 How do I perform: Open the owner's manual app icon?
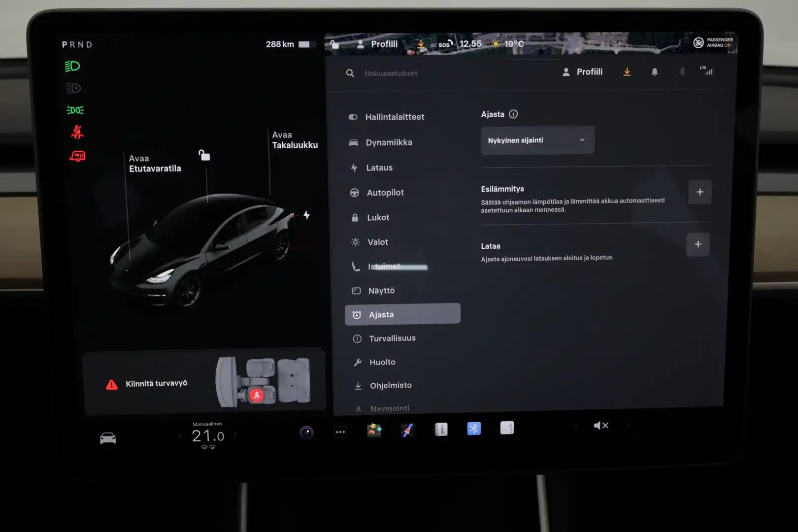coord(441,430)
